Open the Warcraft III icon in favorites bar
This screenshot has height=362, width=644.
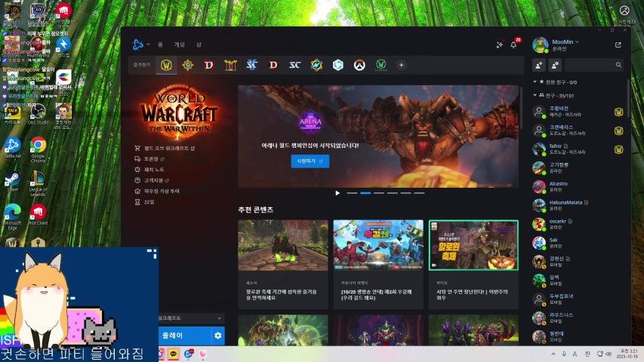click(230, 66)
